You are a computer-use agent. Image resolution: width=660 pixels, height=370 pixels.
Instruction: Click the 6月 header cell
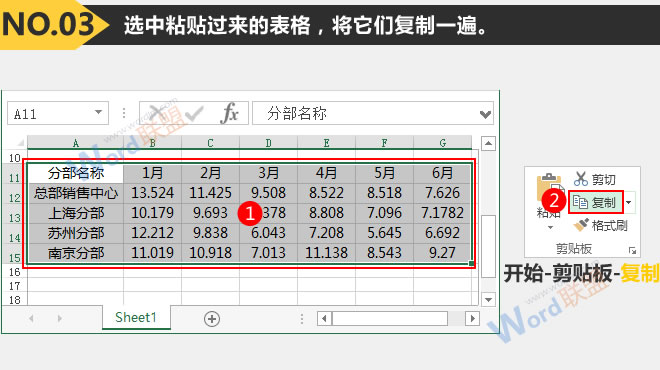[x=442, y=173]
